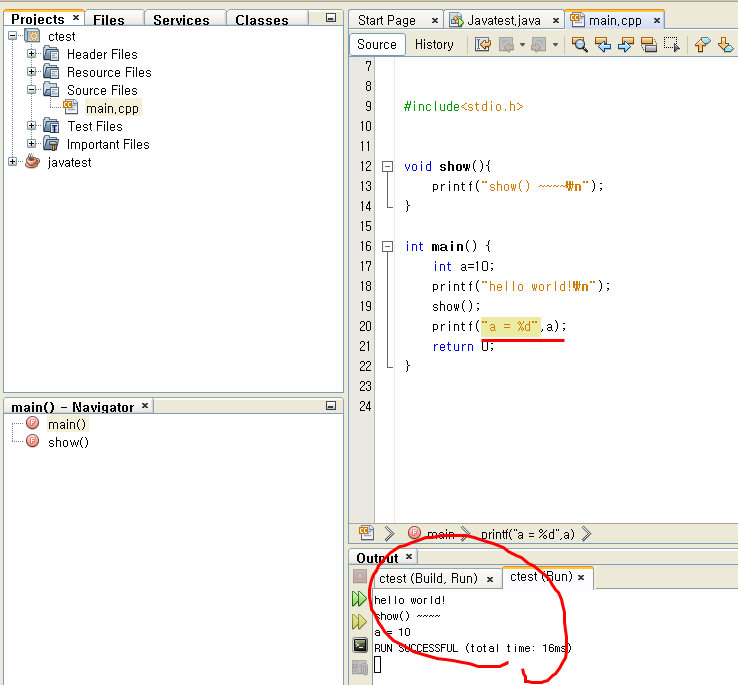Collapse the Source Files folder
The height and width of the screenshot is (685, 738).
pos(32,90)
